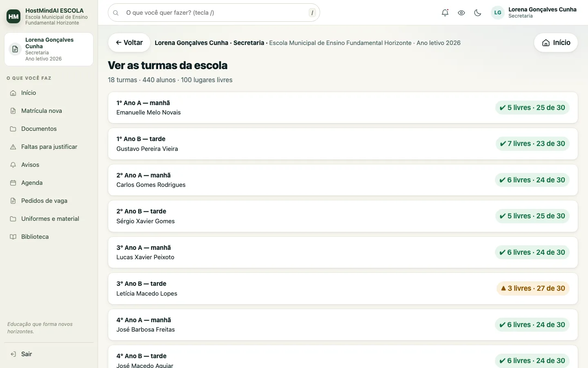This screenshot has width=588, height=368.
Task: Click the logout icon beside Sair
Action: click(13, 354)
